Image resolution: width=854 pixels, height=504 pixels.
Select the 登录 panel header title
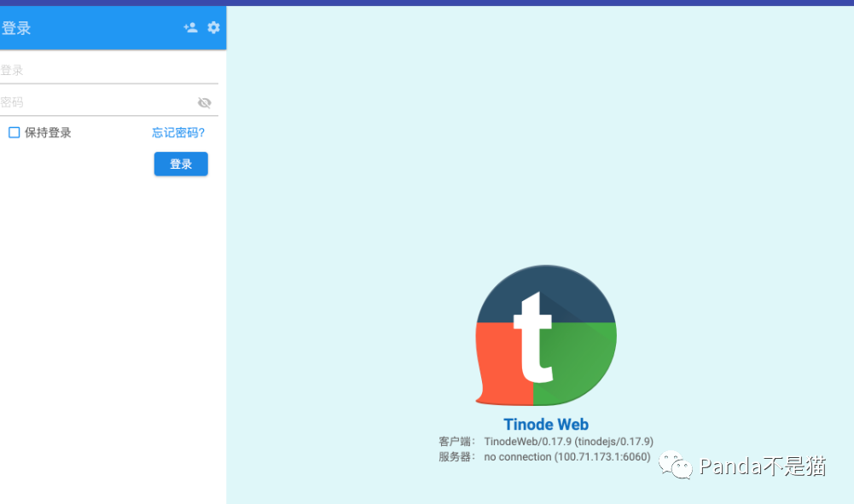coord(16,28)
